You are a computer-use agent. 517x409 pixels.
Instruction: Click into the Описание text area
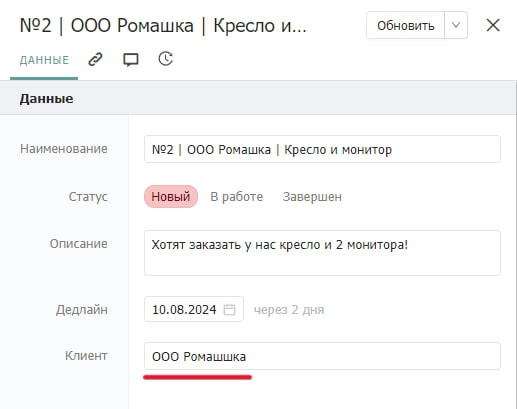322,253
